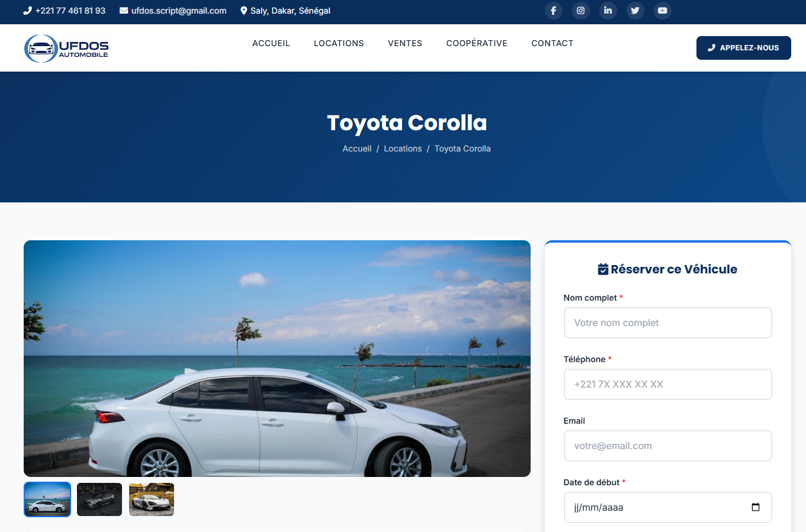Viewport: 806px width, 532px height.
Task: Select the dark car thumbnail
Action: pos(99,499)
